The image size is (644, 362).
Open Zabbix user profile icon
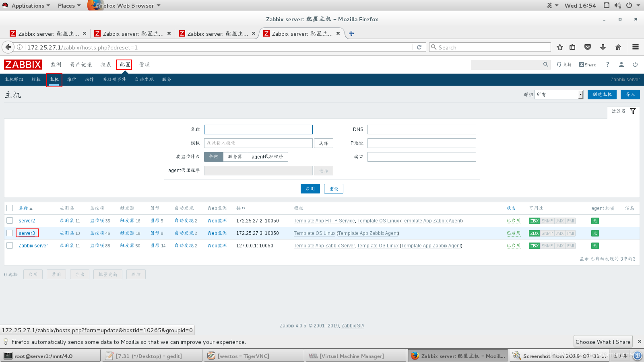coord(621,64)
